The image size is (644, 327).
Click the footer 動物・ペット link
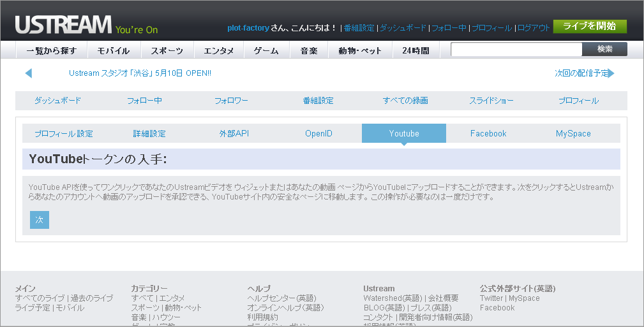pyautogui.click(x=183, y=308)
